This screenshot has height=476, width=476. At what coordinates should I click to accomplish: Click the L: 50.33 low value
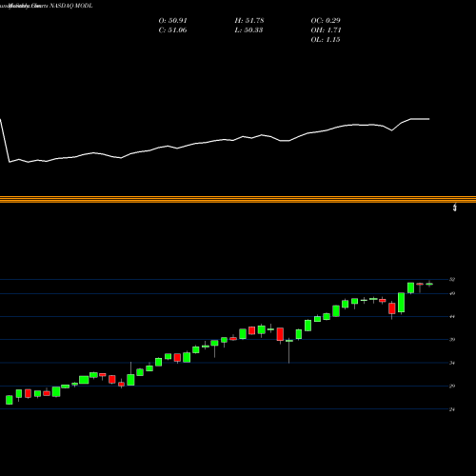point(248,30)
